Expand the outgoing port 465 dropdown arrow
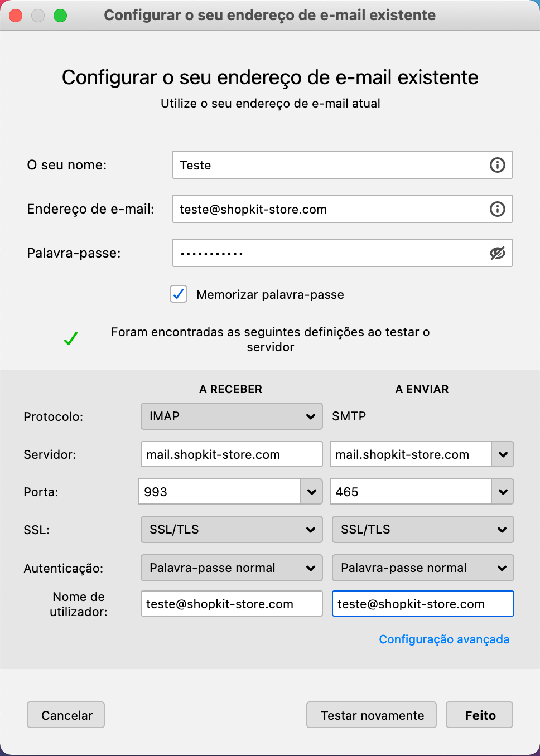This screenshot has height=756, width=540. point(503,492)
